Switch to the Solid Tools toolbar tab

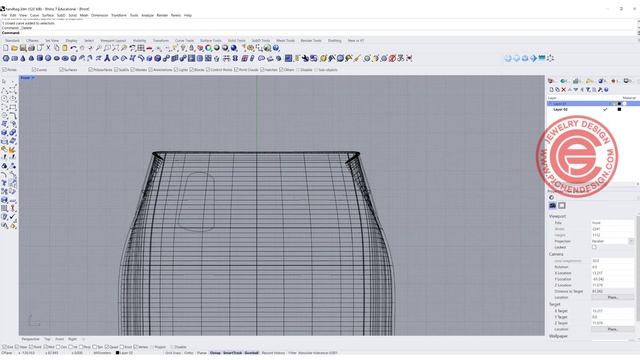(x=236, y=40)
